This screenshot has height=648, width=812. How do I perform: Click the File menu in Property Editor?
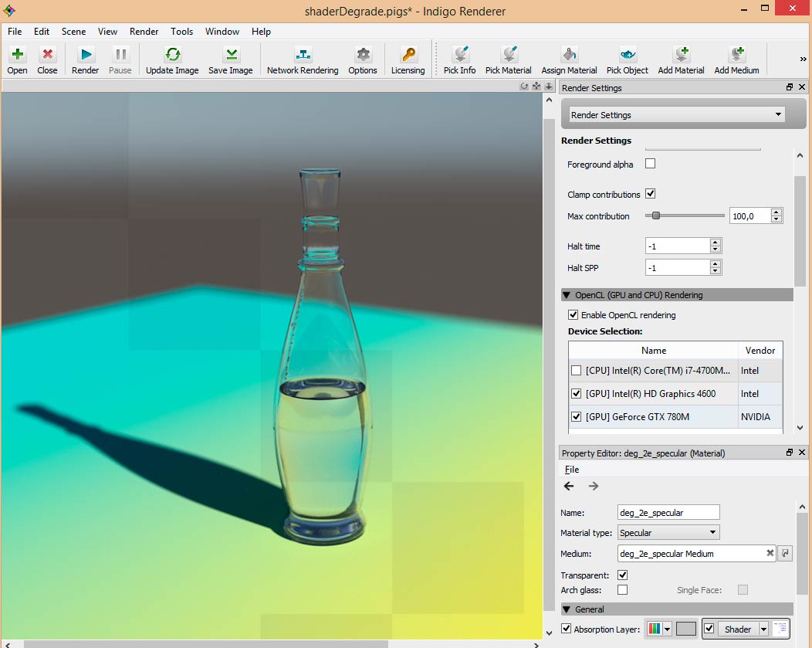pos(571,470)
